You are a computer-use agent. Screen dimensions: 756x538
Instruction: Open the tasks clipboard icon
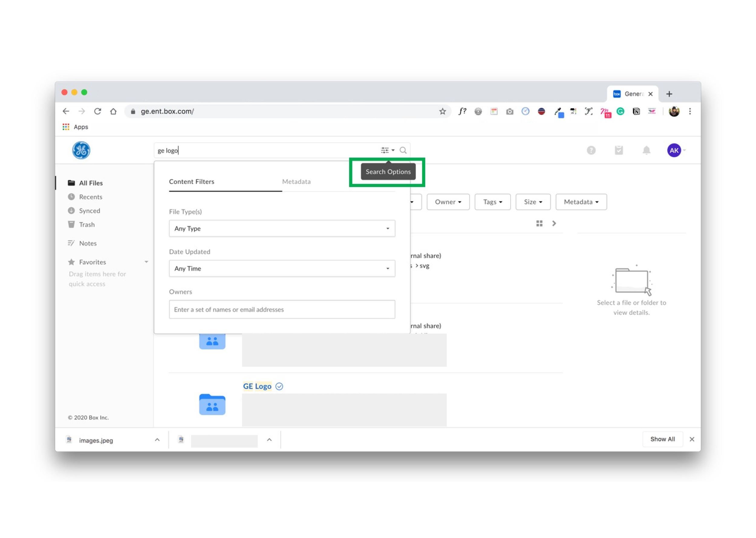pyautogui.click(x=619, y=150)
